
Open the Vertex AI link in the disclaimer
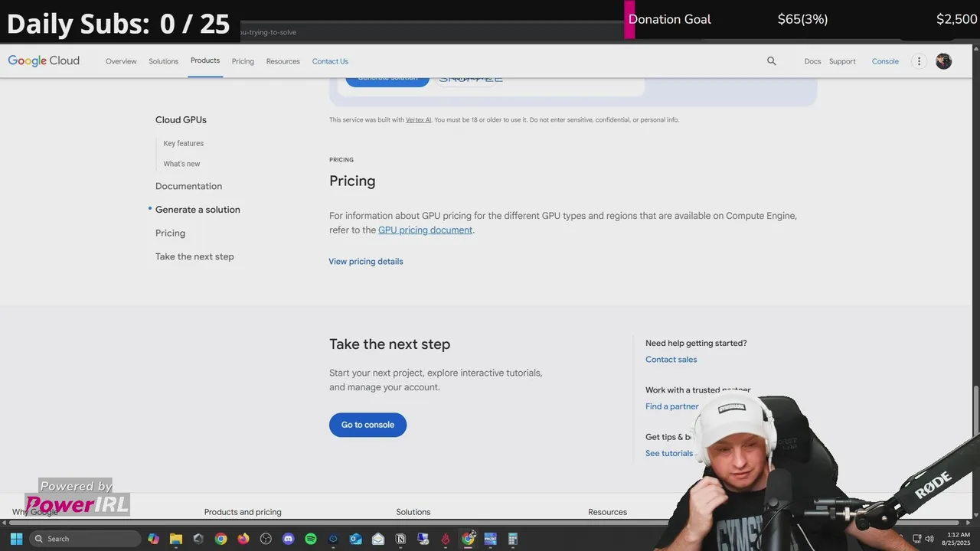(418, 120)
